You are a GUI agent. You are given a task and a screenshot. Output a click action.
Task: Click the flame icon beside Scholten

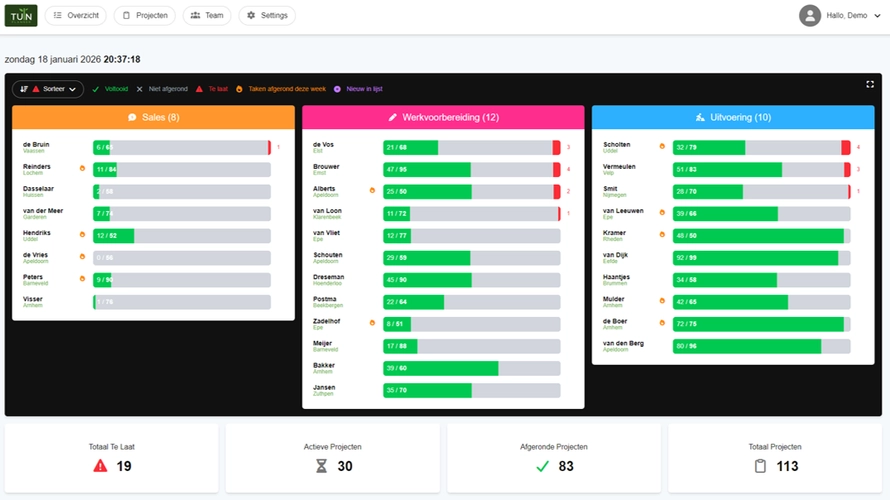pyautogui.click(x=661, y=146)
